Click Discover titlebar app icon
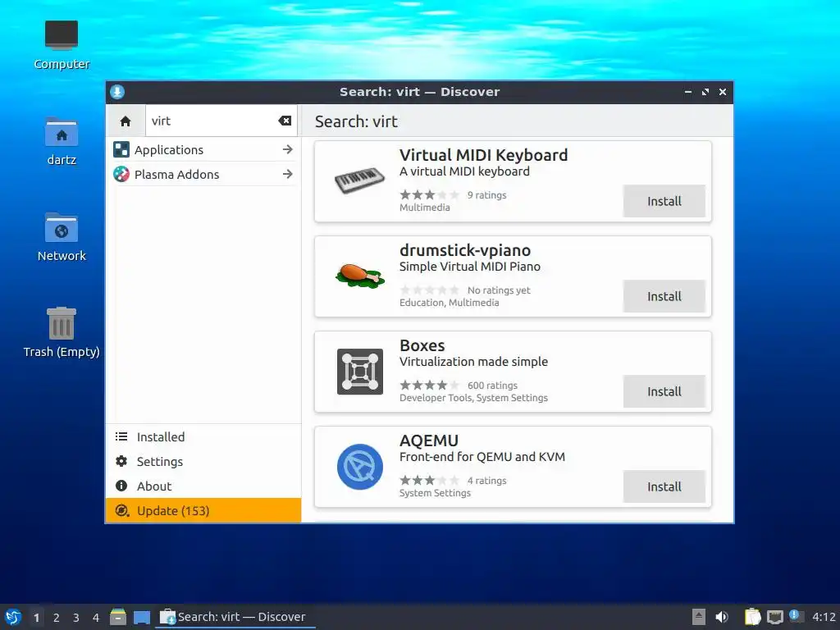The height and width of the screenshot is (630, 840). (117, 92)
